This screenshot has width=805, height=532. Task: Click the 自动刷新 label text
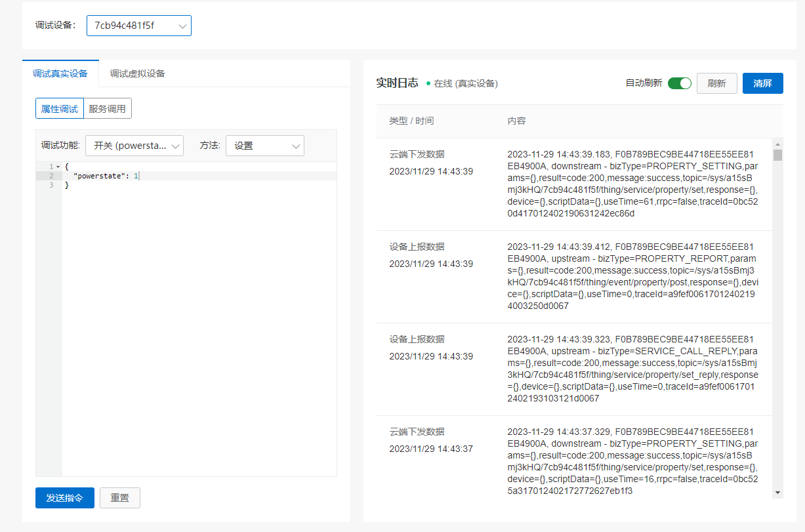point(644,83)
